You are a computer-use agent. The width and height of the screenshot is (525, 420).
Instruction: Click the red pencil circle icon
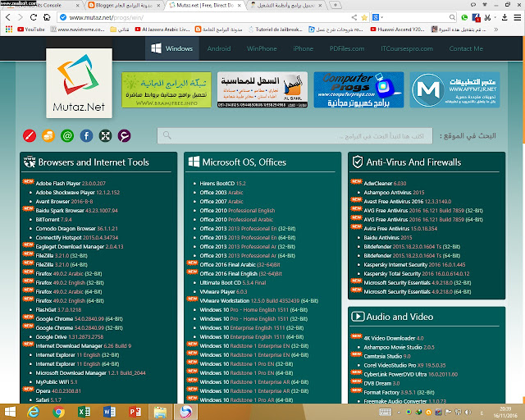point(30,135)
